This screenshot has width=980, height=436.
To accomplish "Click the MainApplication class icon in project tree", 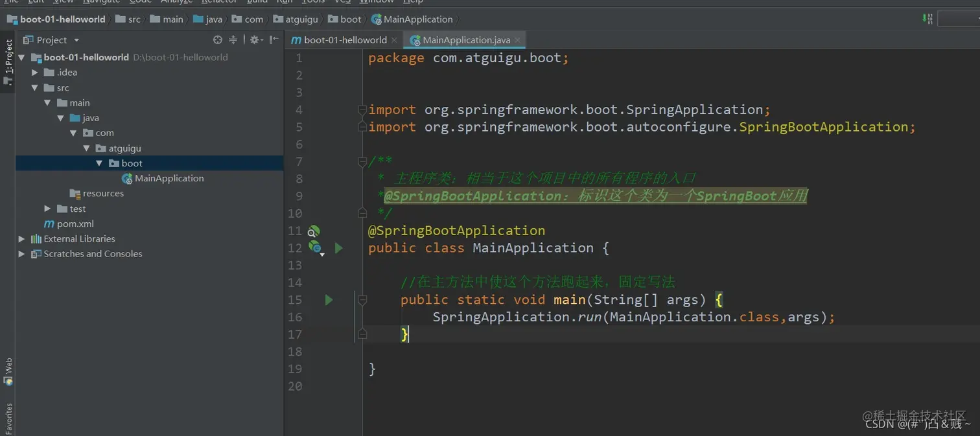I will 127,179.
